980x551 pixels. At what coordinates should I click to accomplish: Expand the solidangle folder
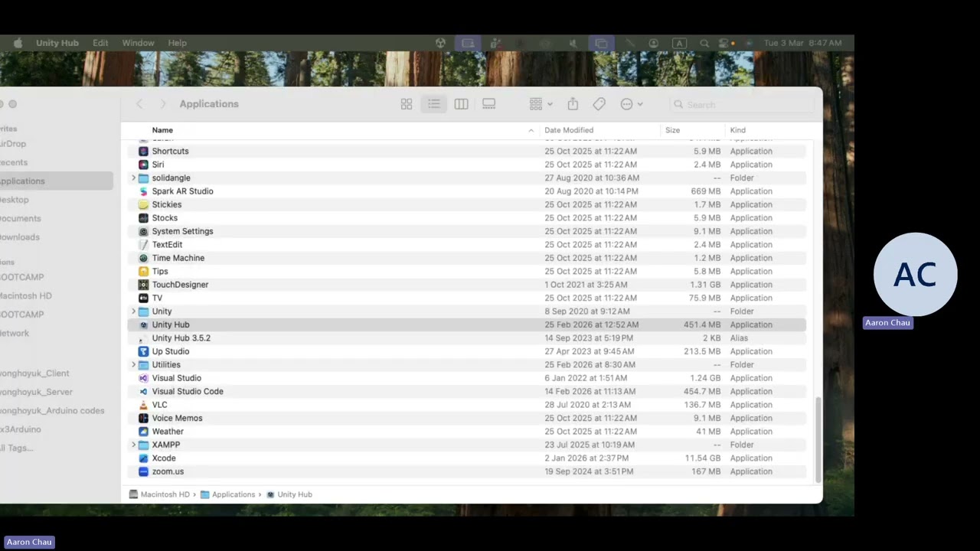click(x=133, y=178)
